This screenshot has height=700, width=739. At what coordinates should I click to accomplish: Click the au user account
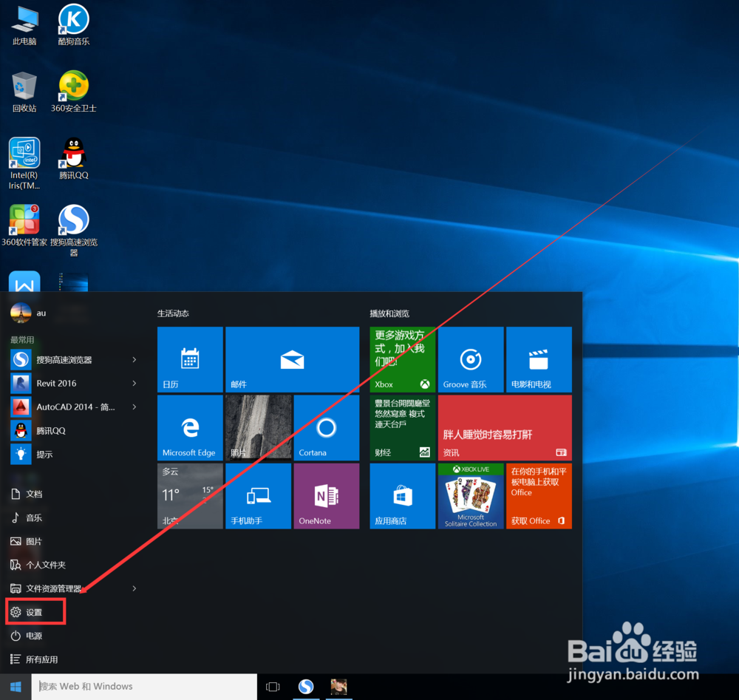[x=28, y=313]
